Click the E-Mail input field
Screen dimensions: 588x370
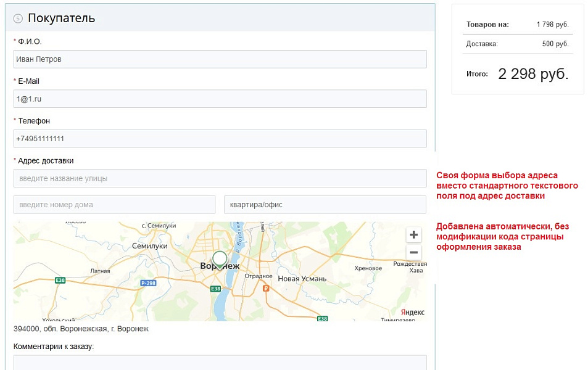[220, 99]
